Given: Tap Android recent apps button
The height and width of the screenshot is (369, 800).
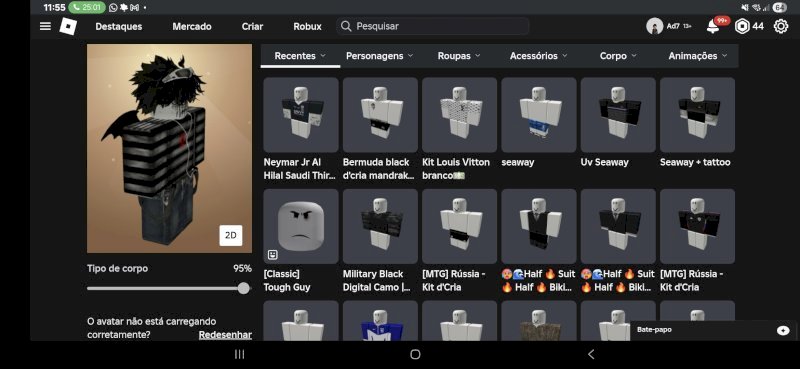Looking at the screenshot, I should point(239,354).
